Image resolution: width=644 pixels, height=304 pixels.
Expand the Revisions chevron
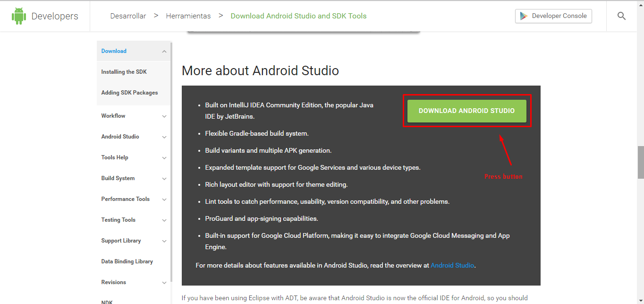pos(164,283)
